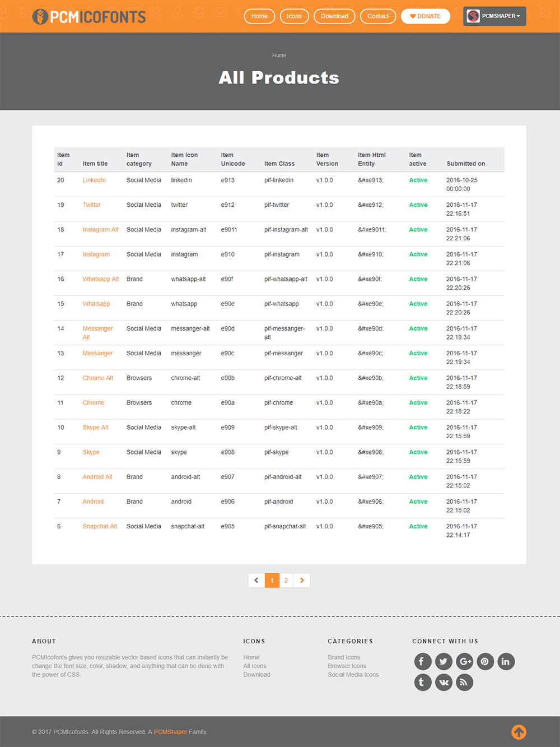This screenshot has height=747, width=560.
Task: Click class cell pif-android
Action: 278,501
